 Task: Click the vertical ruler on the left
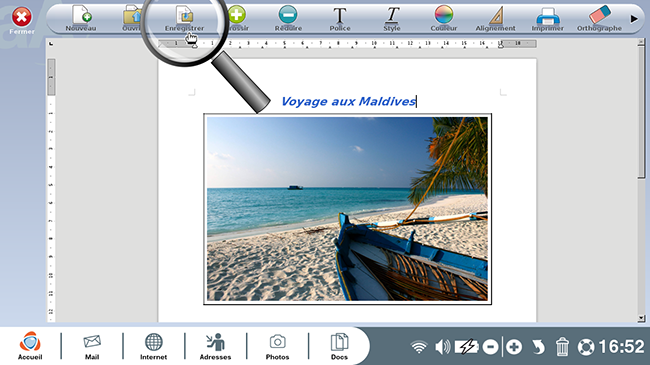(x=51, y=191)
